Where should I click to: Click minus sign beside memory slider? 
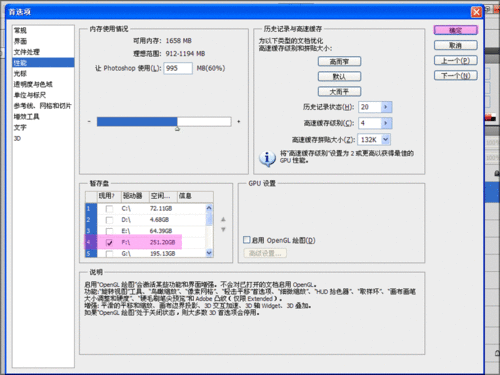click(x=89, y=121)
